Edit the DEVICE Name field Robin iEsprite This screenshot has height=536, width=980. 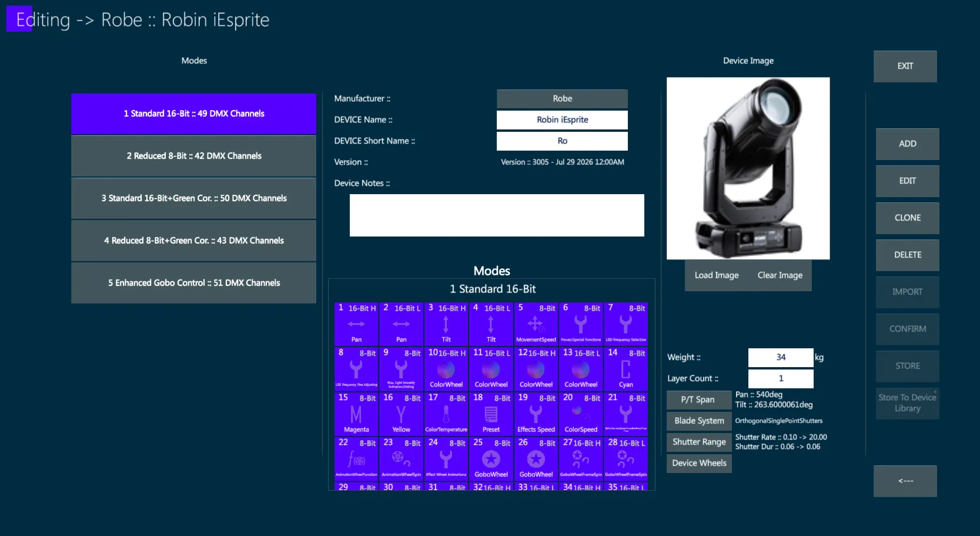coord(562,120)
